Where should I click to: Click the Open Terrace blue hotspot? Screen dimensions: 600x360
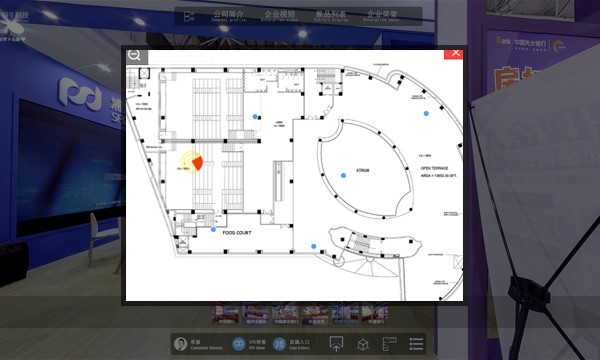point(426,113)
